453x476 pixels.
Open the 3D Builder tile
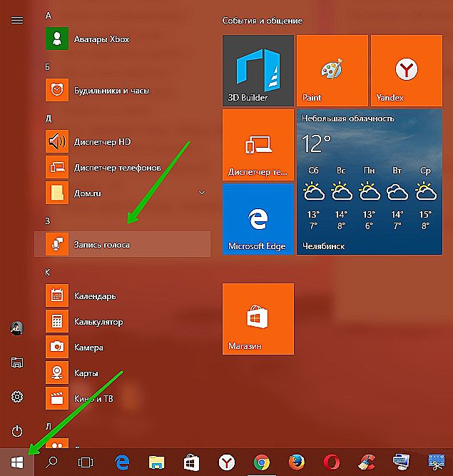[x=258, y=71]
